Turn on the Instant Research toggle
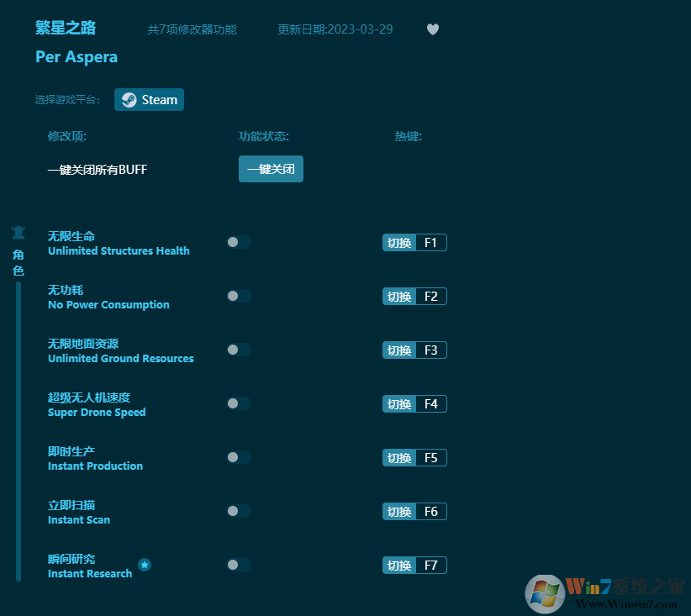The height and width of the screenshot is (616, 691). [x=239, y=565]
